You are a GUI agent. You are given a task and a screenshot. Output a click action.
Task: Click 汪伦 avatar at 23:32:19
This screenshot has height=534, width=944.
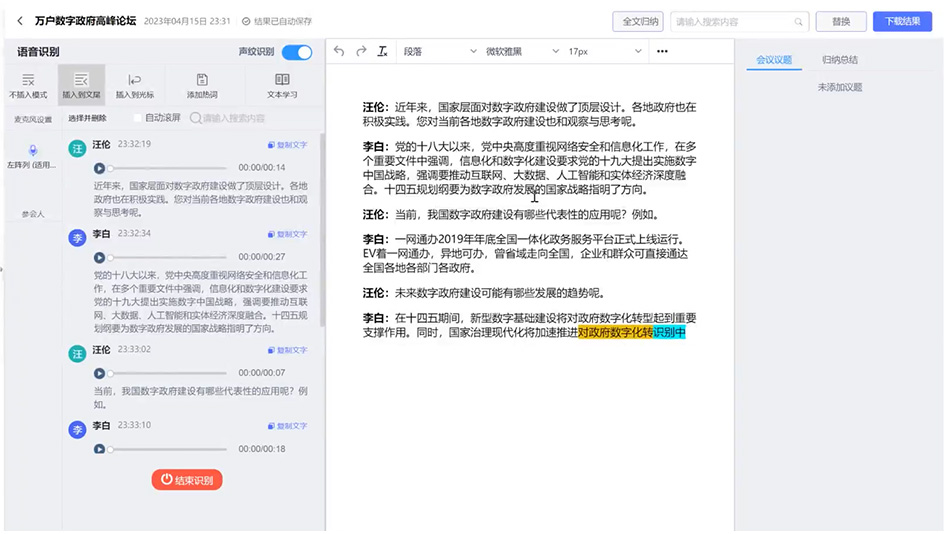click(77, 148)
